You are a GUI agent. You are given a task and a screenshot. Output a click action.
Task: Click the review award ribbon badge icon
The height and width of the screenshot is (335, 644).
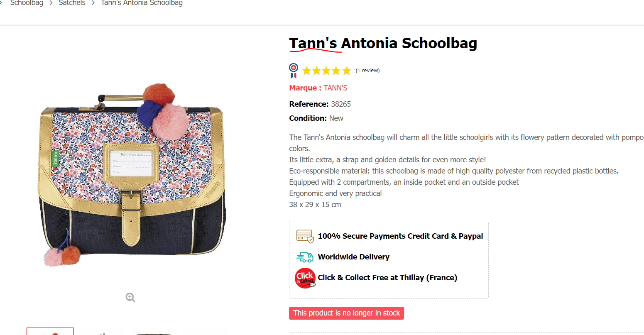point(294,71)
